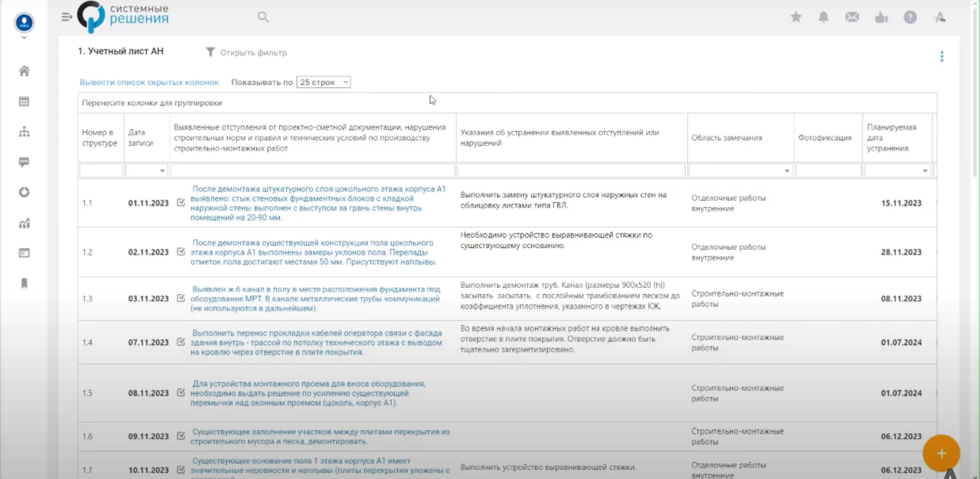
Task: Sort by Номер в структуре column header
Action: (x=100, y=138)
